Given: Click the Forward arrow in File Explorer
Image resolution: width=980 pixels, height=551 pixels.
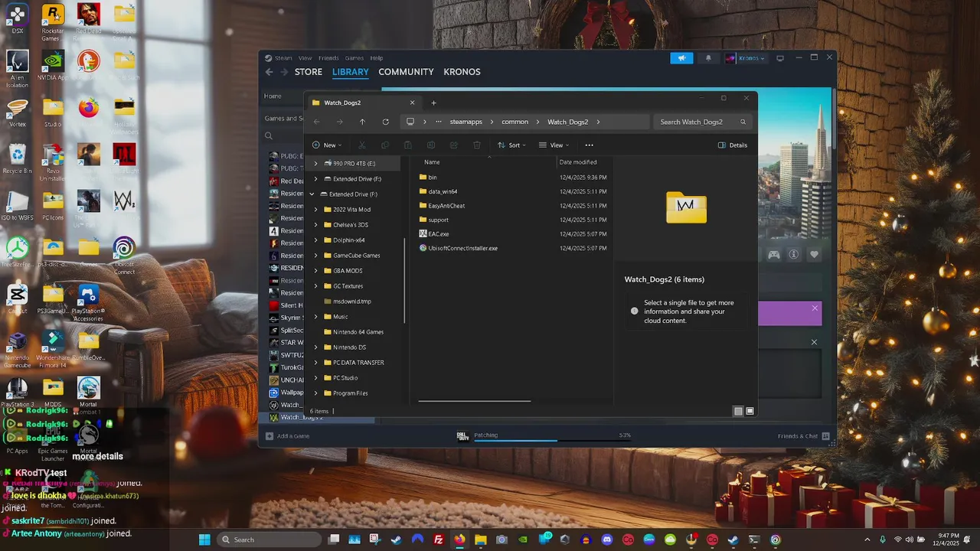Looking at the screenshot, I should 339,122.
